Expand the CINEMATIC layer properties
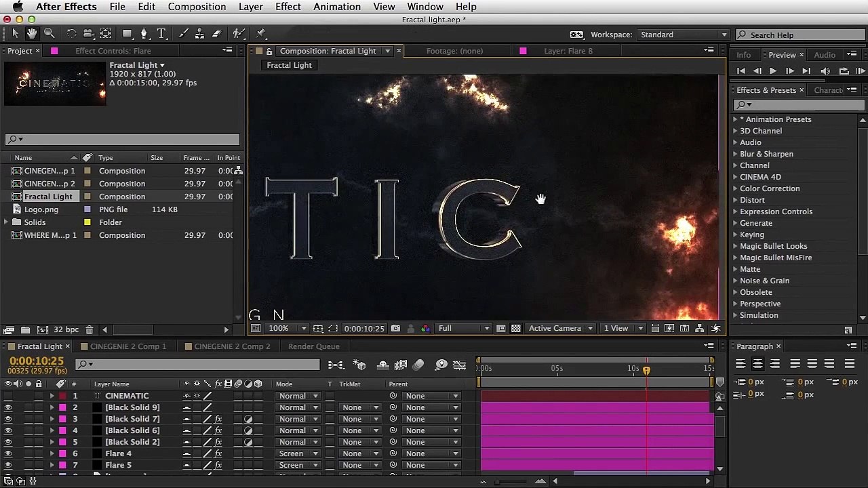Image resolution: width=868 pixels, height=488 pixels. pos(52,396)
